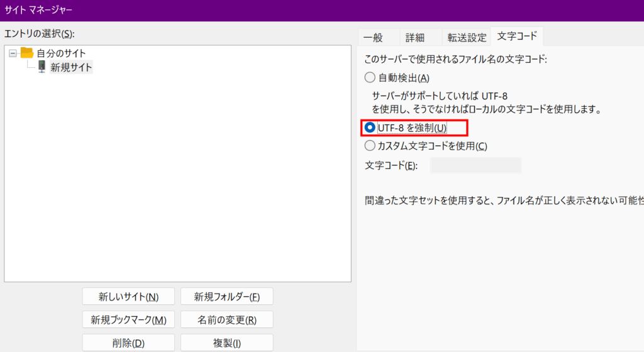Select the UTF-8 を強制(U) radio button
The height and width of the screenshot is (352, 644).
[x=370, y=128]
